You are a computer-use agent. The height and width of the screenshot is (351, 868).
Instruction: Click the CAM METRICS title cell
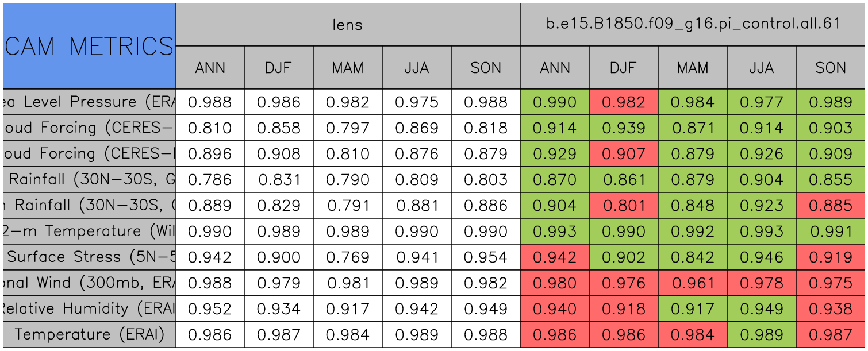coord(89,46)
